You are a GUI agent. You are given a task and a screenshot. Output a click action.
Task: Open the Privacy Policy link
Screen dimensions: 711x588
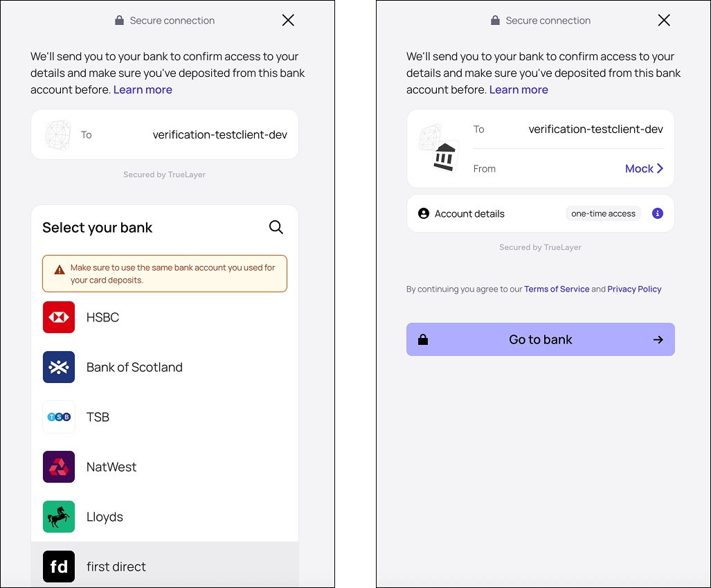pos(634,289)
